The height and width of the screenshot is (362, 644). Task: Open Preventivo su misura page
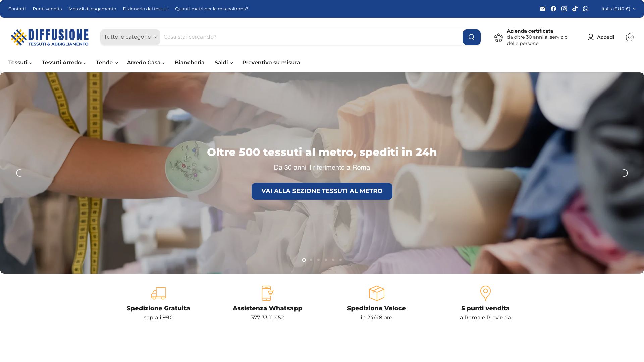271,63
